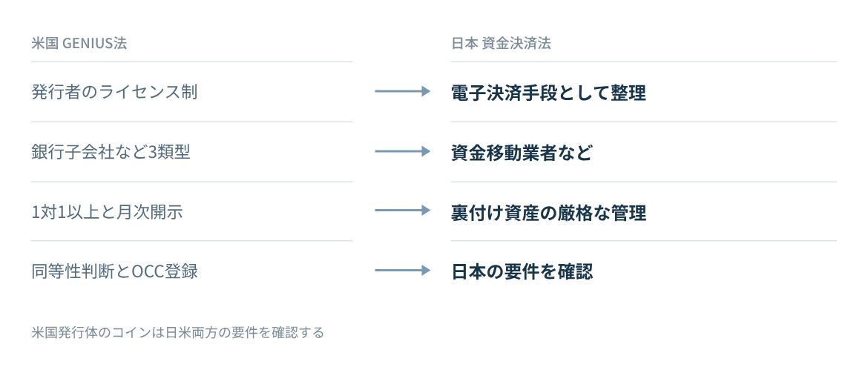The height and width of the screenshot is (367, 868).
Task: Click arrow next to 1対1以上と月次開示
Action: [402, 211]
